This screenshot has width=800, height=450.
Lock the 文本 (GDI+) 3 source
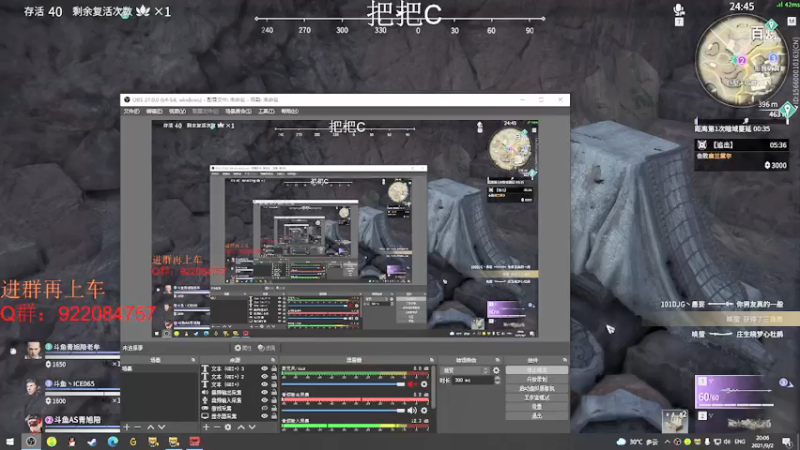point(274,368)
